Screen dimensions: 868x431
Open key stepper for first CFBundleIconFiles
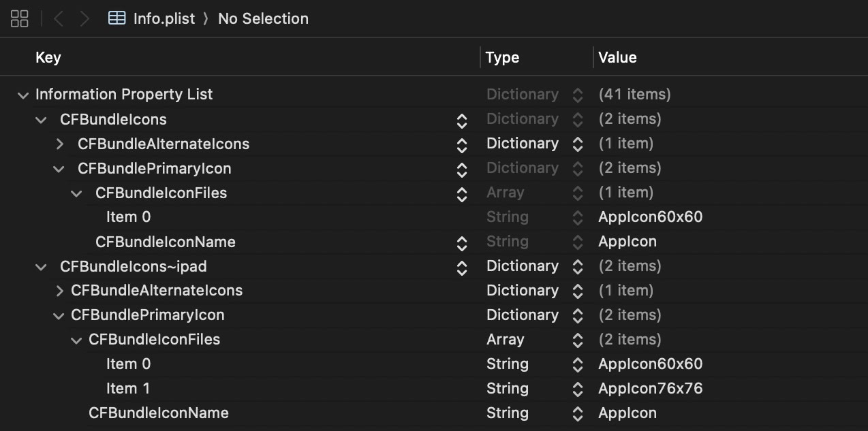click(x=462, y=193)
